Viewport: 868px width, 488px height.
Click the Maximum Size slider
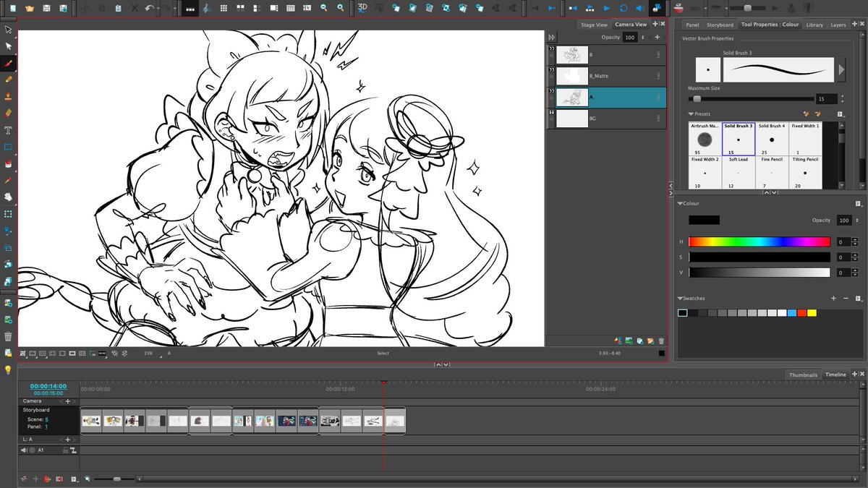pos(751,98)
